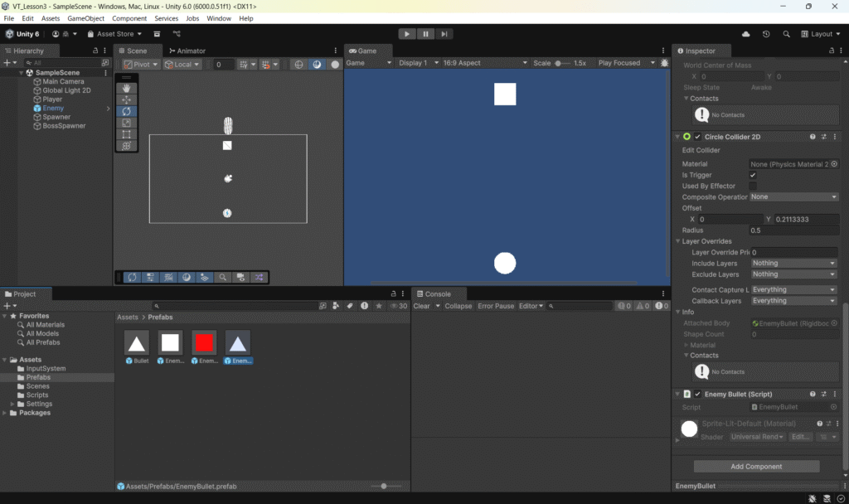
Task: Open the GameObject menu
Action: tap(85, 18)
